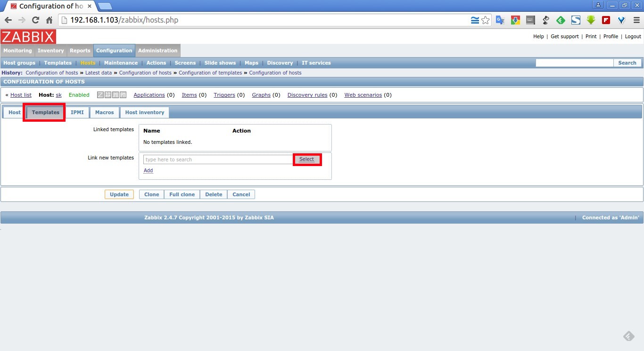The height and width of the screenshot is (351, 644).
Task: Open the Configuration menu
Action: click(114, 50)
